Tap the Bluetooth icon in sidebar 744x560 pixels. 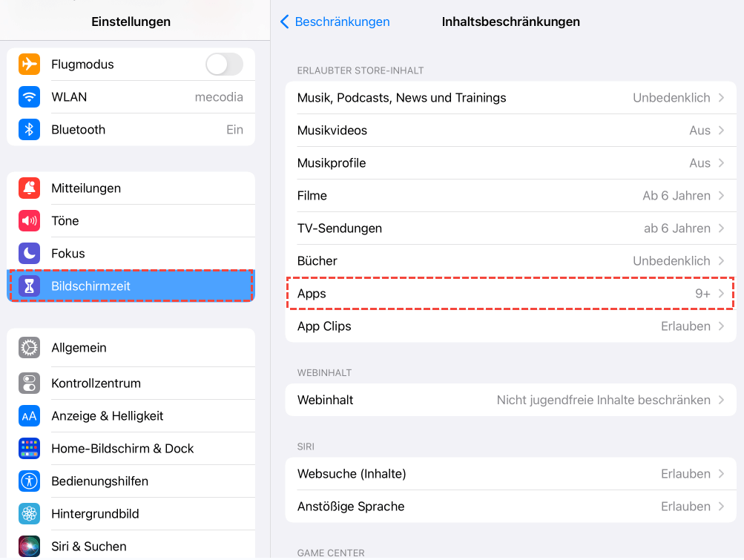[x=29, y=130]
